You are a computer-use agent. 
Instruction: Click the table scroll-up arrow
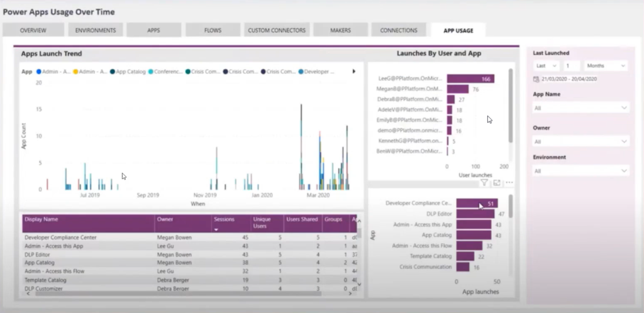pos(359,221)
